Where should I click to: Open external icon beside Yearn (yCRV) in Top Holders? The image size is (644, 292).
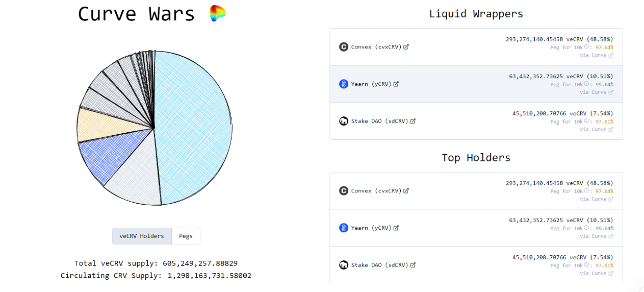pos(396,228)
